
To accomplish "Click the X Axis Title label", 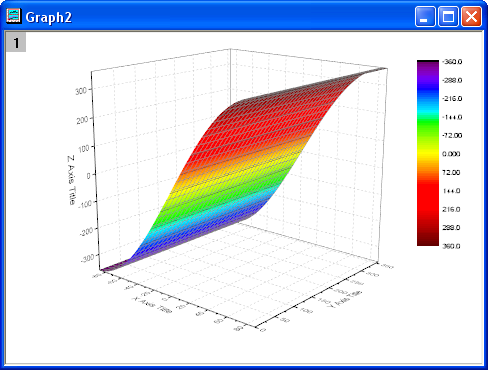I will click(x=152, y=305).
